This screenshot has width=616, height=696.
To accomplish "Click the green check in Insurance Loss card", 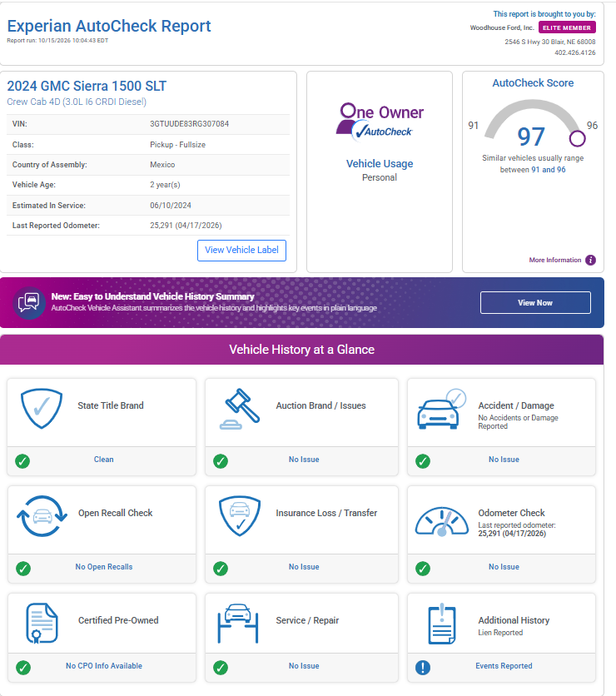I will coord(221,569).
